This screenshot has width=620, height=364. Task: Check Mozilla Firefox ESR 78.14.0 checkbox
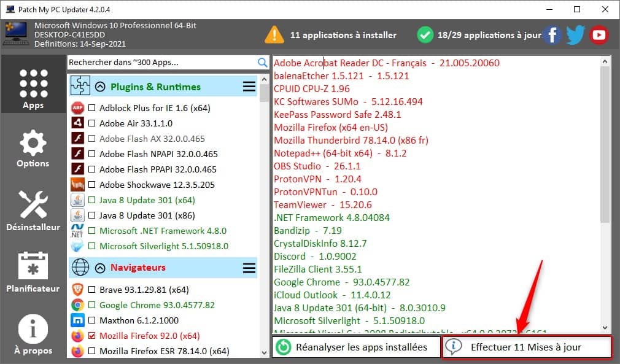pos(91,351)
